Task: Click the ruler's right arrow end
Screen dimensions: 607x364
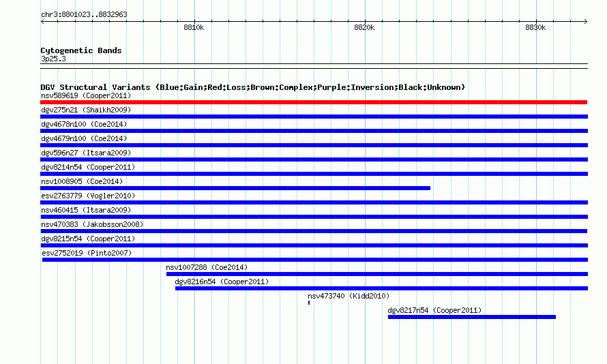Action: point(586,21)
